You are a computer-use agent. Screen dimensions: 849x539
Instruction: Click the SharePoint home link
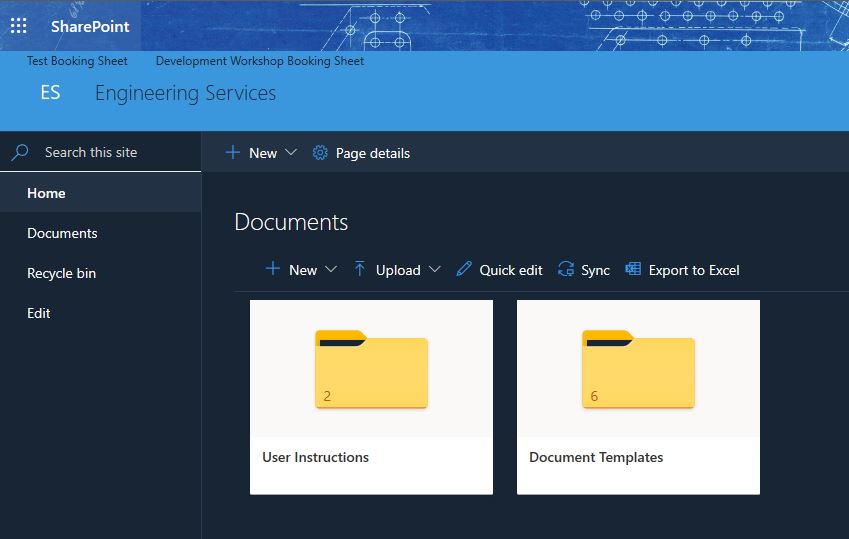click(90, 26)
